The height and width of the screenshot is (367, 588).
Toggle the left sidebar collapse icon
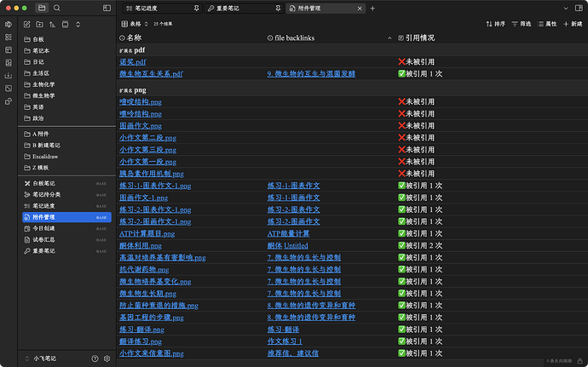[106, 8]
